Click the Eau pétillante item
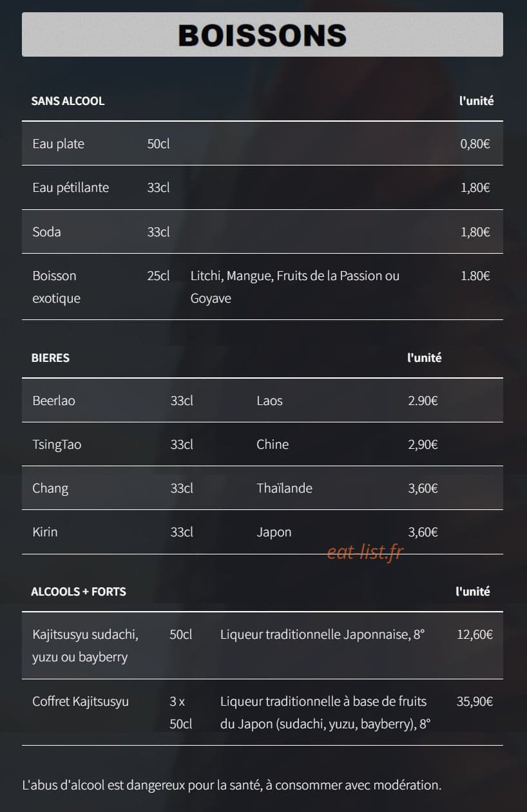 [x=71, y=187]
